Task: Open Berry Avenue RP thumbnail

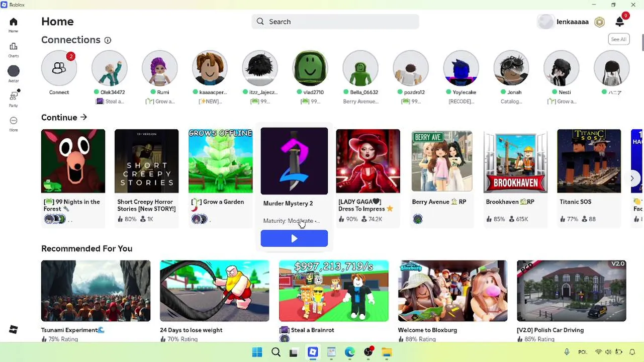Action: [x=442, y=161]
